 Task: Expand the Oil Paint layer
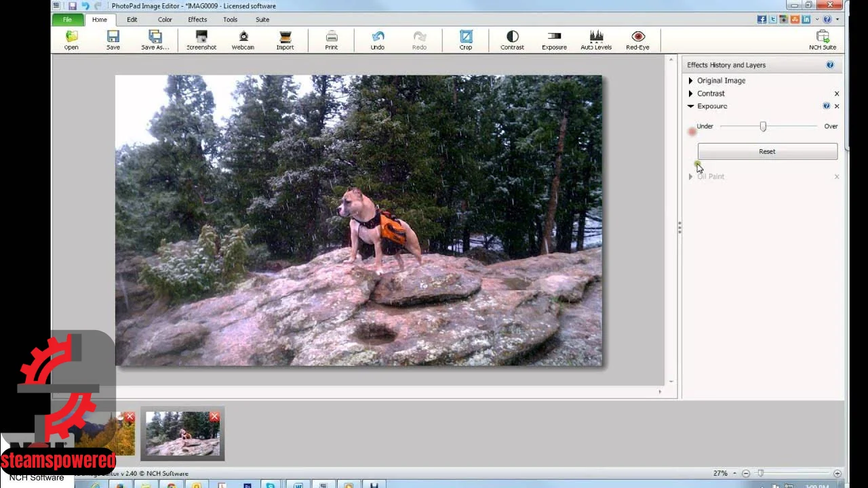[x=691, y=177]
